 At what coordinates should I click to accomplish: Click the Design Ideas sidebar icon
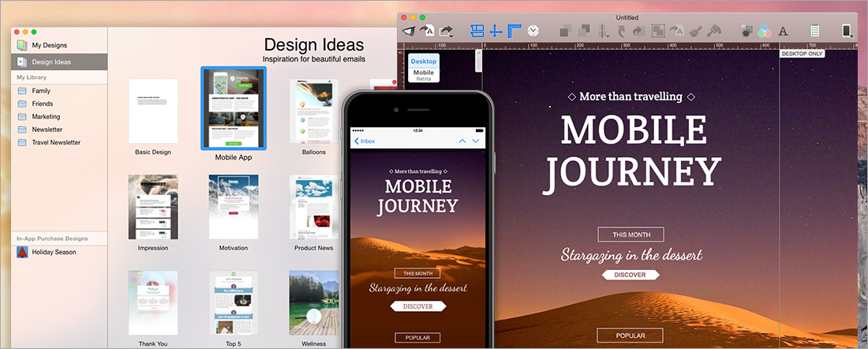[x=22, y=62]
